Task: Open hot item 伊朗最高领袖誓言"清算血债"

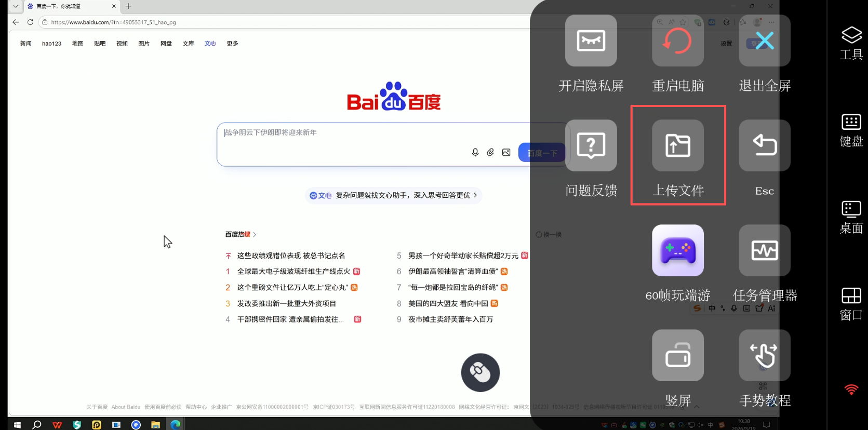Action: pyautogui.click(x=453, y=272)
